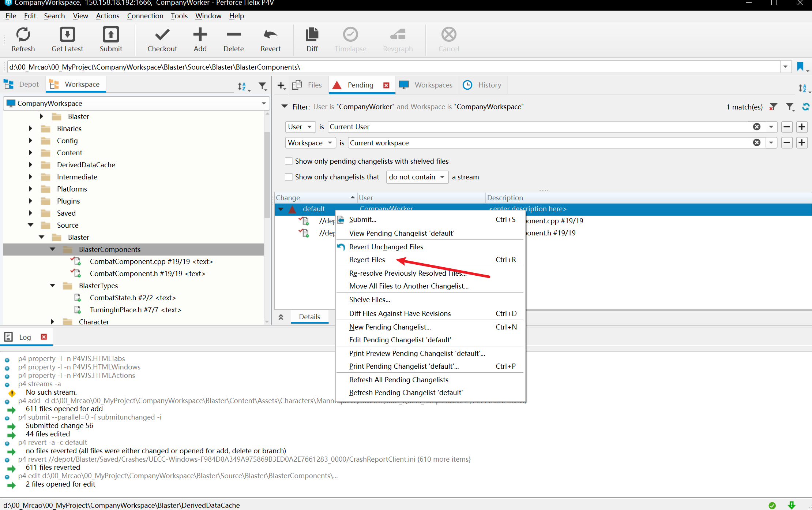Select the DerivedDataCache folder
812x510 pixels.
86,165
